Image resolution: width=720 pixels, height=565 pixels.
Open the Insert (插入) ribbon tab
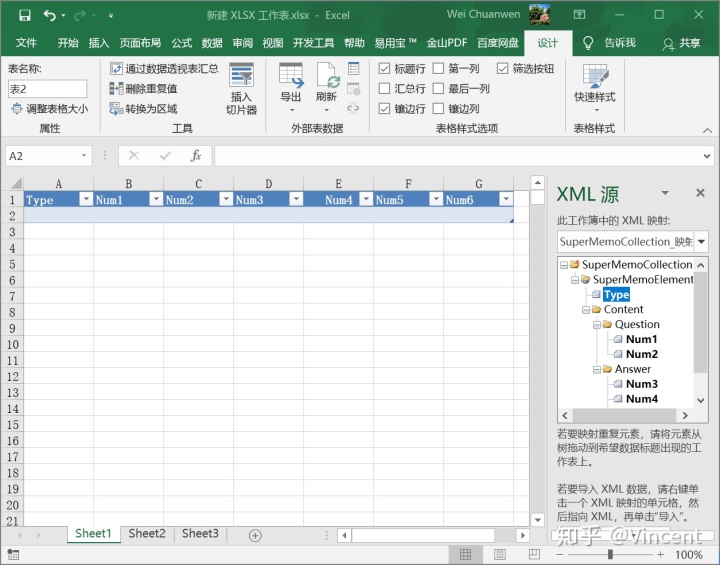pos(99,43)
